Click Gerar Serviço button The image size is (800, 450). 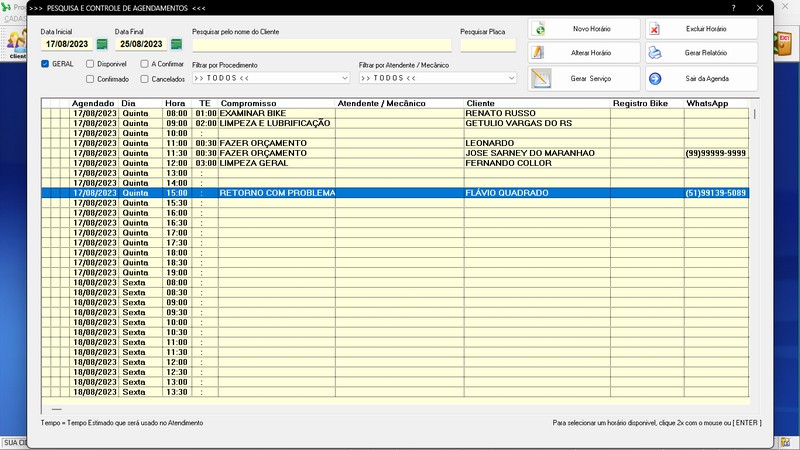pyautogui.click(x=584, y=79)
